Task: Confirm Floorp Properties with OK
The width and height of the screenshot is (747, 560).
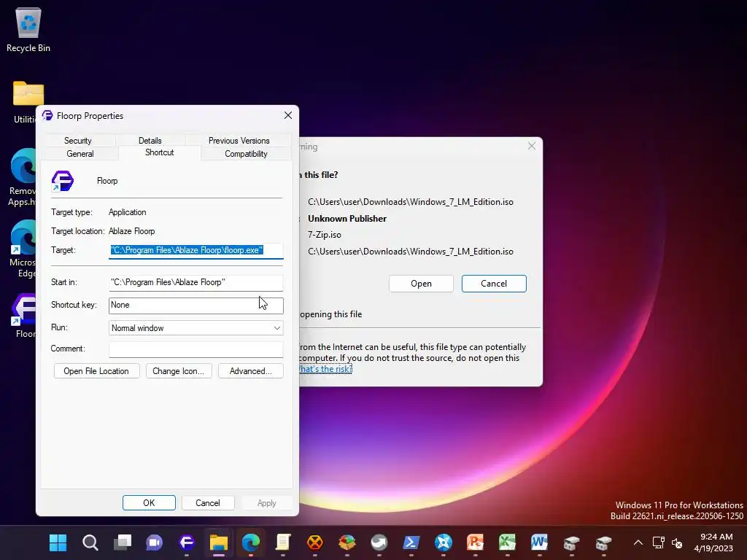Action: coord(149,503)
